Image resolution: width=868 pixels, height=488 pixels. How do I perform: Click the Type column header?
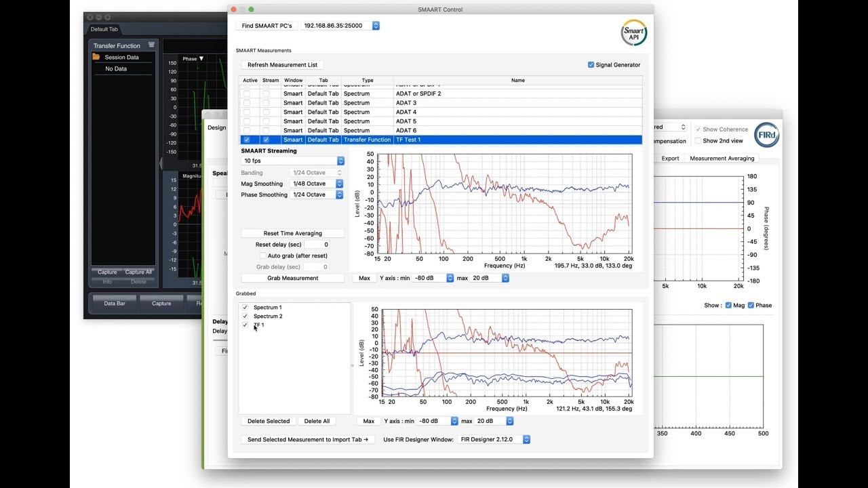click(x=368, y=80)
